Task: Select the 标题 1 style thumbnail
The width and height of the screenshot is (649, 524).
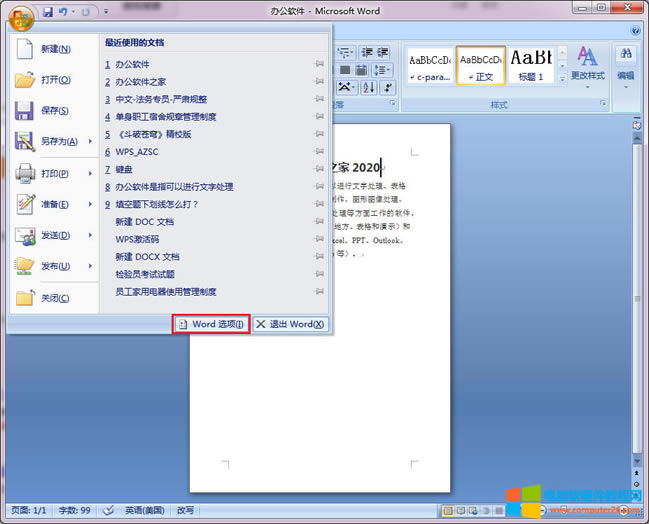Action: [531, 65]
